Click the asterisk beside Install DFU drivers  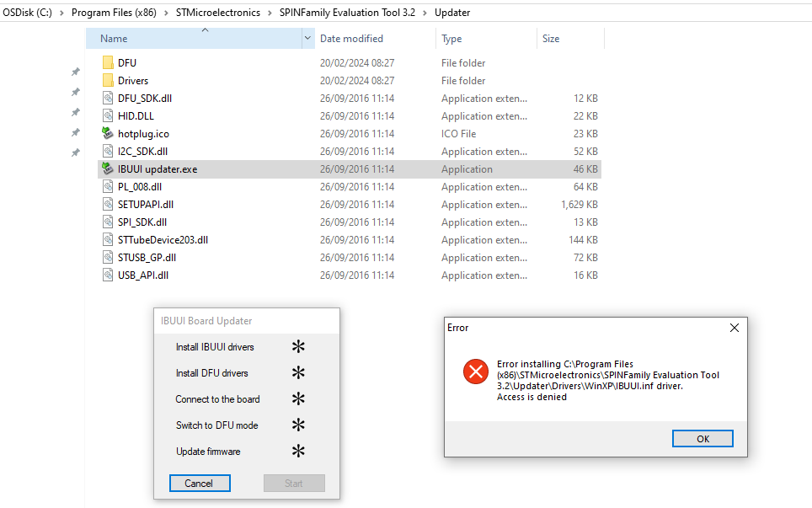pyautogui.click(x=298, y=372)
